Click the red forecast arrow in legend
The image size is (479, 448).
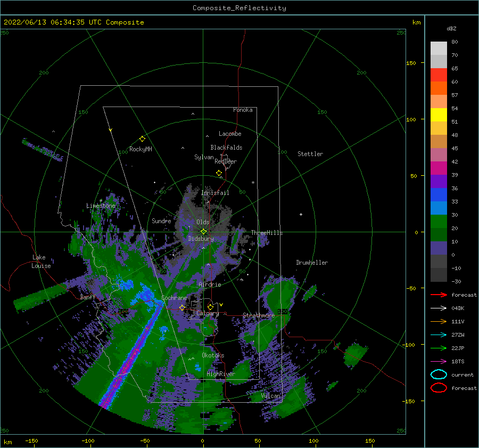[439, 295]
